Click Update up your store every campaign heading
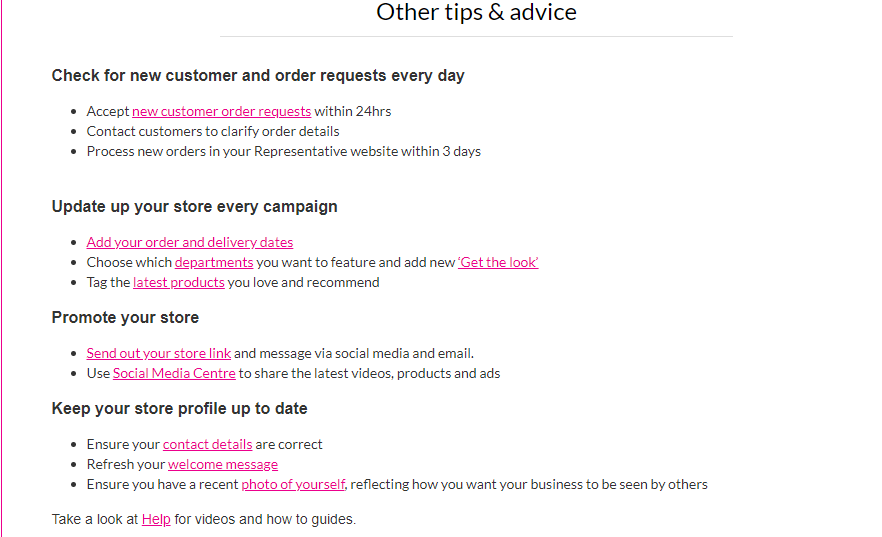This screenshot has width=882, height=537. pos(195,207)
